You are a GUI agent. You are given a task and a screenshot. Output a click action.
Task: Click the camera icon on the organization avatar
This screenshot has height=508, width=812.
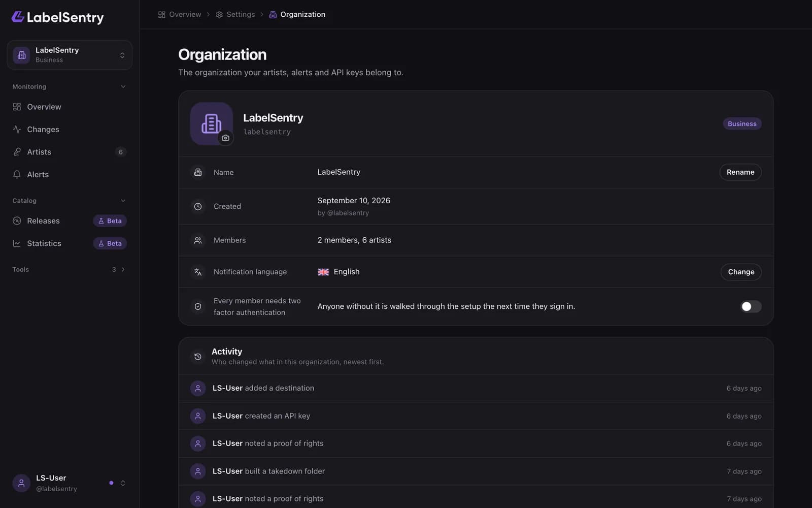point(225,138)
